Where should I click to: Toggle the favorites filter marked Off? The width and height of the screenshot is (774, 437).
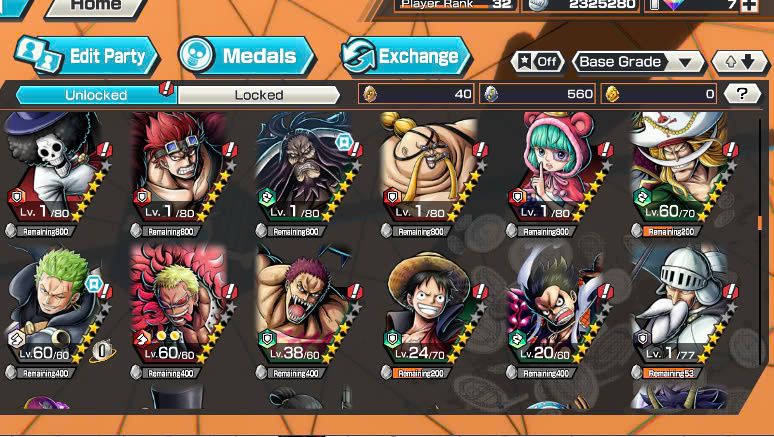point(538,62)
